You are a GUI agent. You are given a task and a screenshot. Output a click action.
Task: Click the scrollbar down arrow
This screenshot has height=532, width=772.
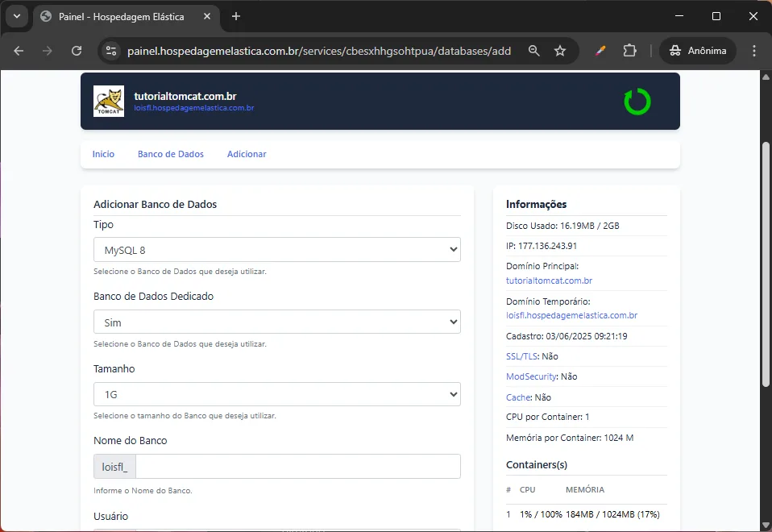coord(766,525)
